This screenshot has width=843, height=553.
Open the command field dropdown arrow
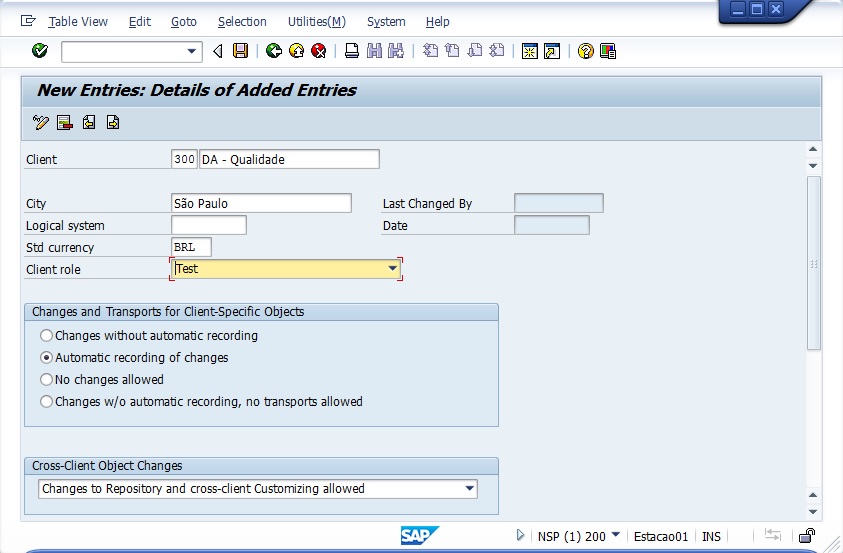tap(192, 51)
